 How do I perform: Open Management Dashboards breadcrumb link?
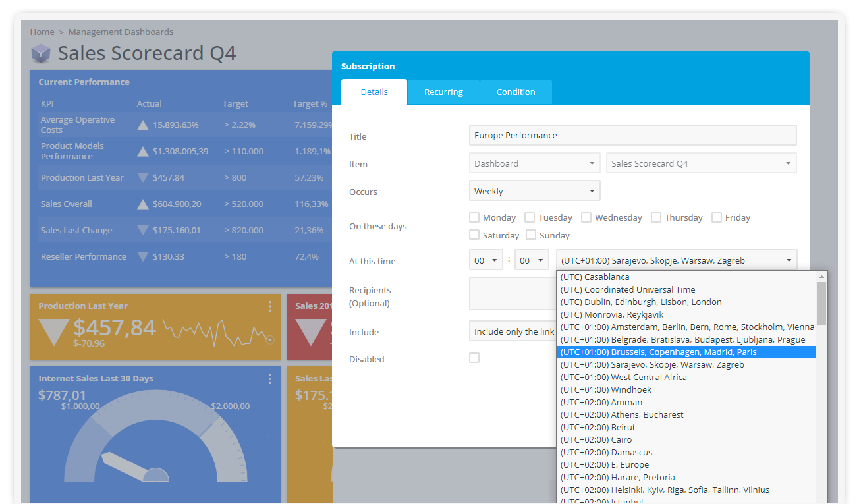121,32
